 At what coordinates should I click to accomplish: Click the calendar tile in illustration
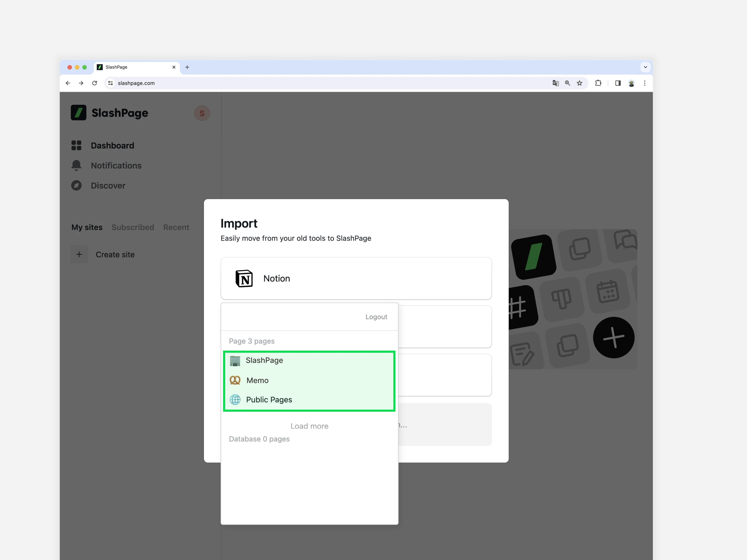click(x=608, y=291)
